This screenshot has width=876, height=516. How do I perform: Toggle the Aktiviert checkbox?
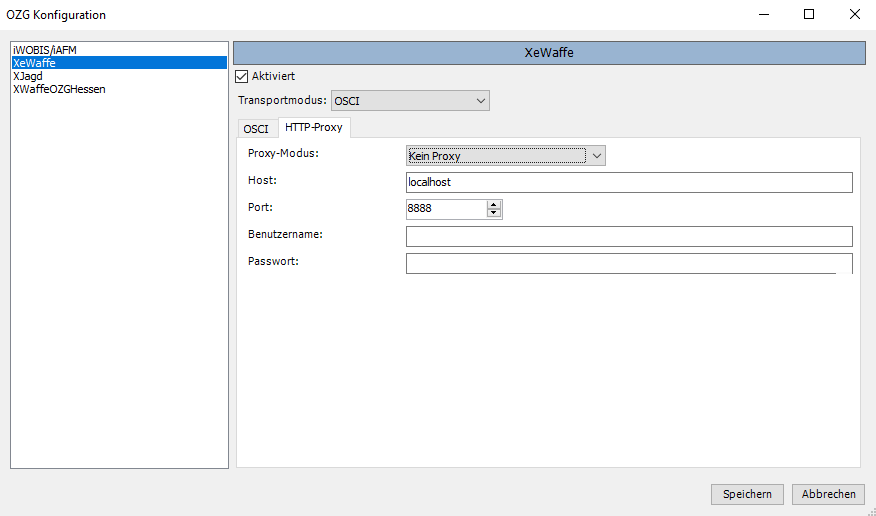click(240, 76)
